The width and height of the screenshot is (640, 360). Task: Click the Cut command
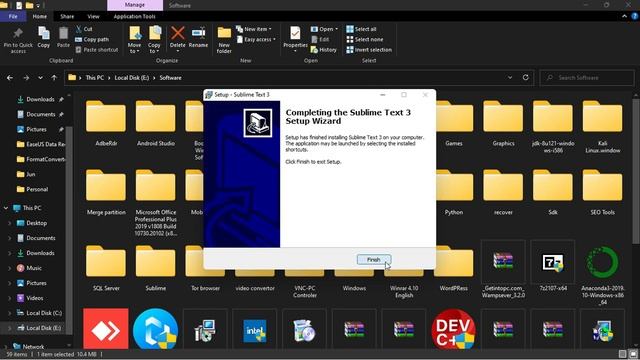(x=84, y=29)
